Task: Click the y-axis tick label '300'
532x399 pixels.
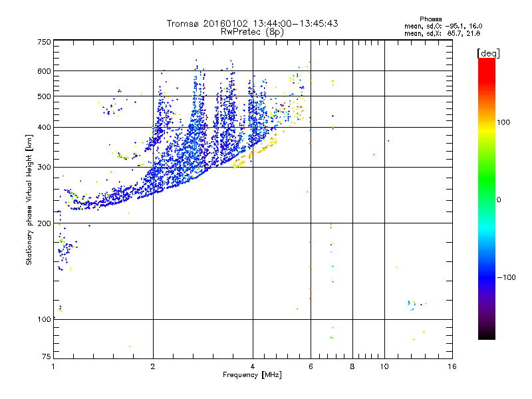Action: pyautogui.click(x=44, y=167)
